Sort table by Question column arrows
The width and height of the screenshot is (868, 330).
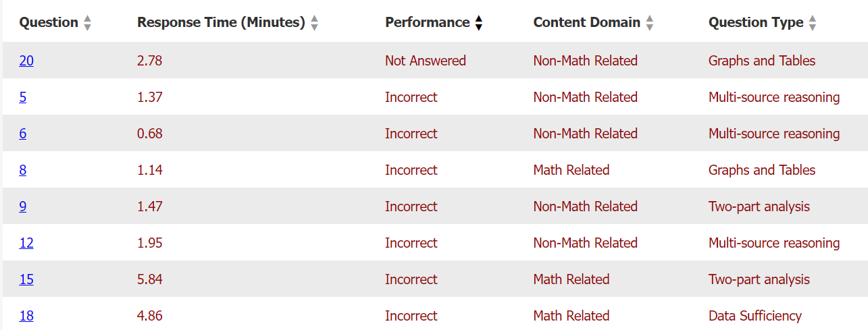[x=87, y=23]
